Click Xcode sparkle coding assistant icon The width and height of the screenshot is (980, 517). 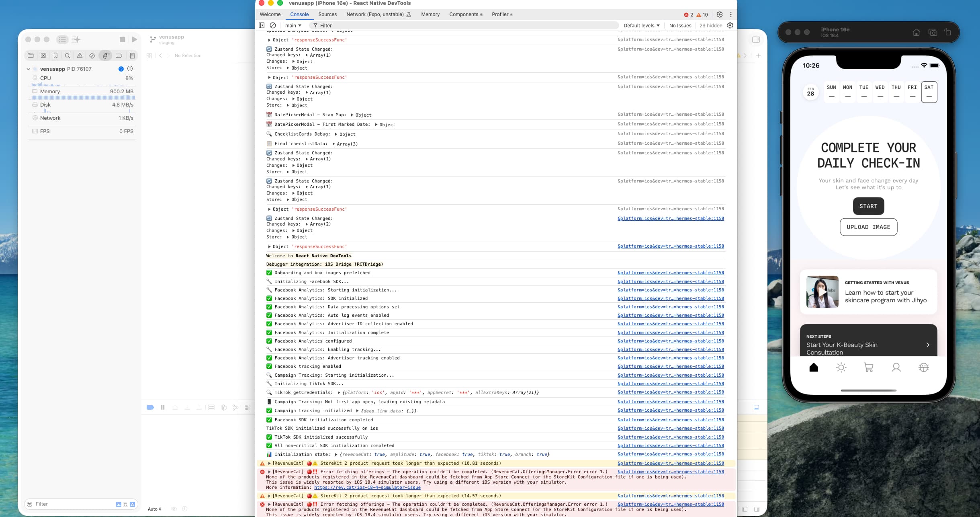point(76,39)
